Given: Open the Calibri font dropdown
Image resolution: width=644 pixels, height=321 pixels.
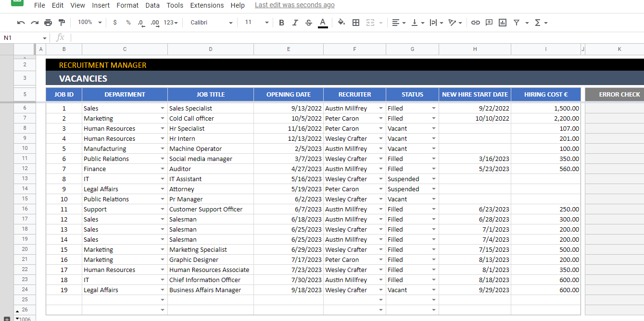Looking at the screenshot, I should (211, 23).
